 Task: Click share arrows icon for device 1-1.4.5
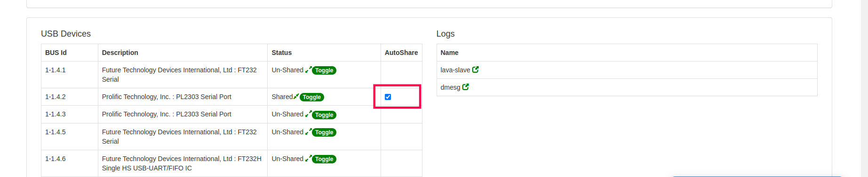click(x=308, y=132)
